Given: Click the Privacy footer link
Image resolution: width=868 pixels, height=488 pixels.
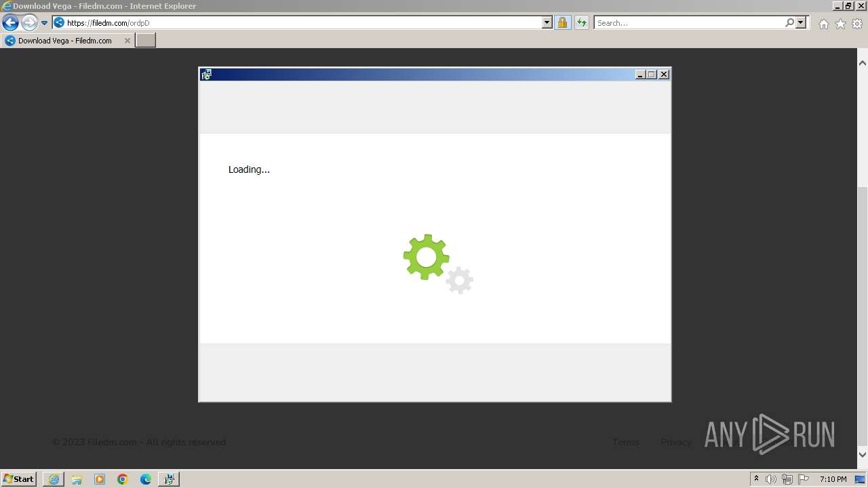Looking at the screenshot, I should 676,442.
